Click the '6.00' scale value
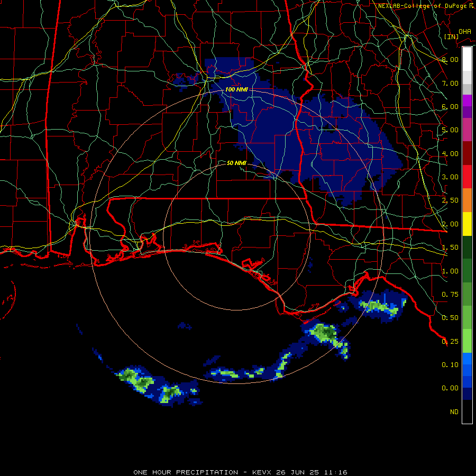 450,106
